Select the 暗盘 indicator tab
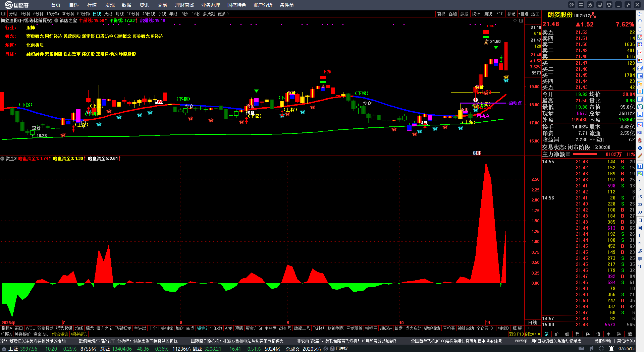Viewport: 644px width, 352px height. pos(398,328)
